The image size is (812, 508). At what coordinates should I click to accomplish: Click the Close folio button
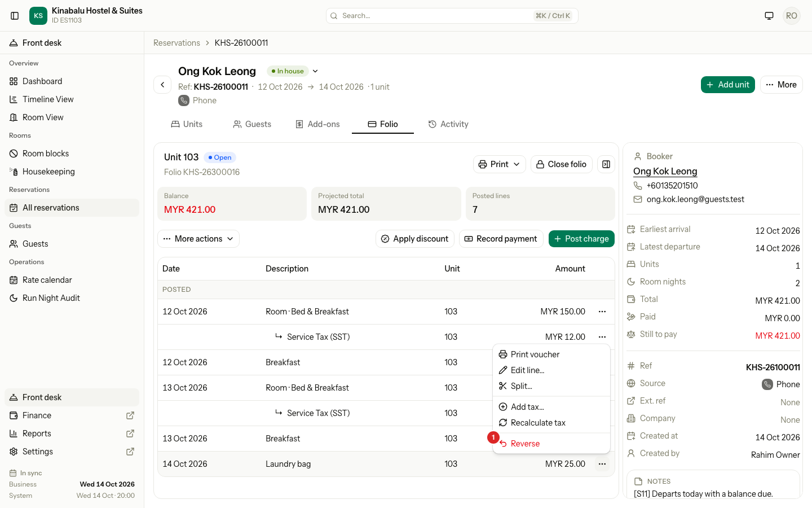click(562, 164)
